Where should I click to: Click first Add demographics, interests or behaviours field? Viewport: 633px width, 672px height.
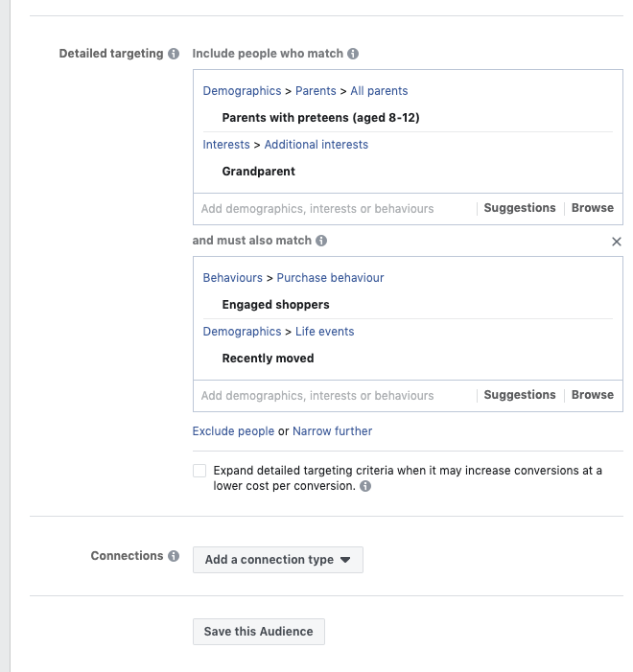pyautogui.click(x=317, y=208)
